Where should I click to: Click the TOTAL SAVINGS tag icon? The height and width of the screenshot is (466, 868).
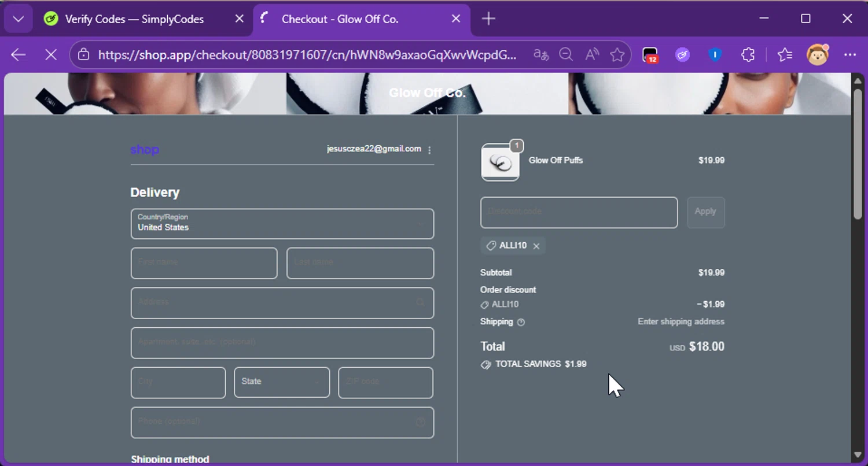[486, 365]
